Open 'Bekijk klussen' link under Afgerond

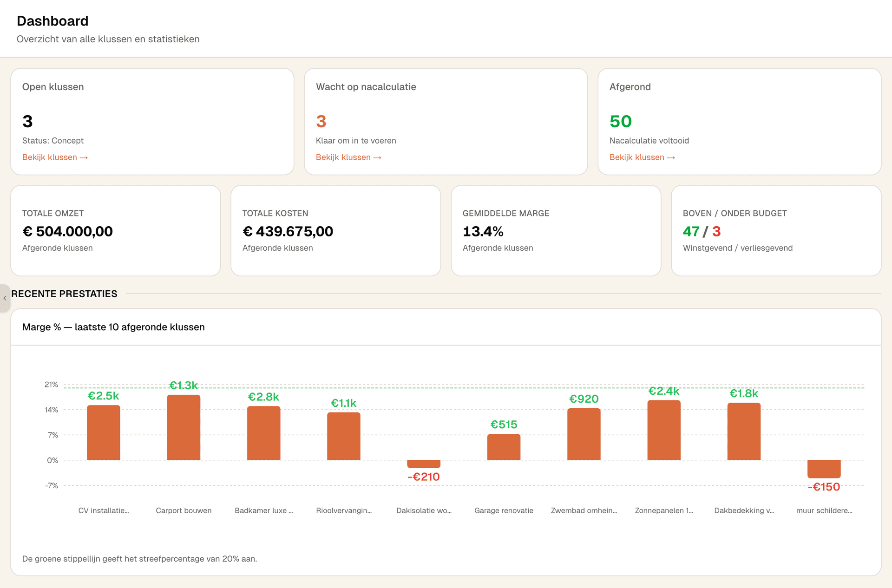point(642,157)
